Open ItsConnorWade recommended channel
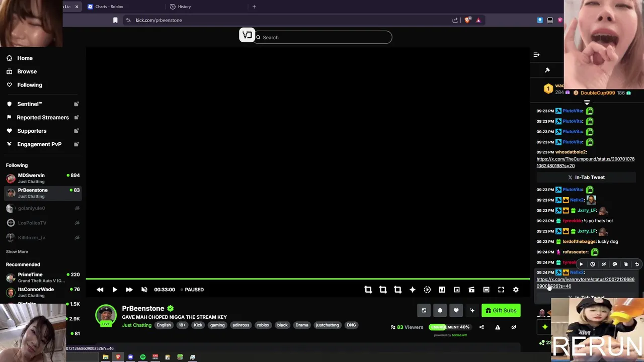The width and height of the screenshot is (644, 362). pyautogui.click(x=43, y=292)
